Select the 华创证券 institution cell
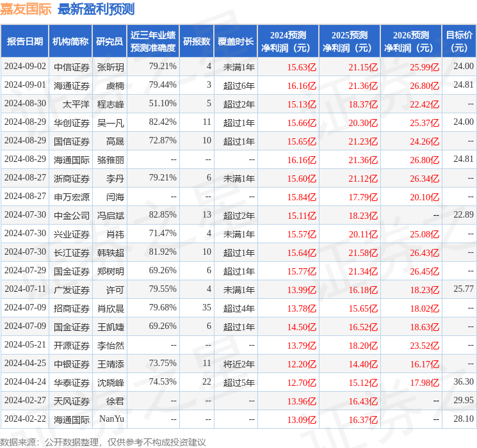The width and height of the screenshot is (477, 448). coord(70,122)
